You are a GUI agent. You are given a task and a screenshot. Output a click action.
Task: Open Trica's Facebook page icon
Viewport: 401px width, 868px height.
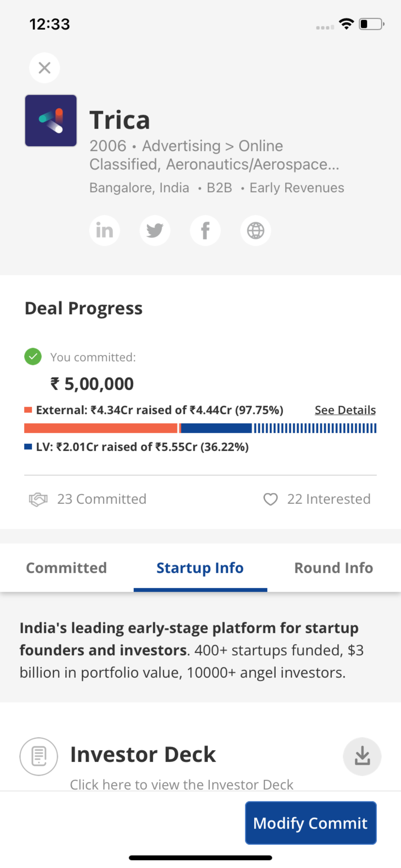(205, 231)
